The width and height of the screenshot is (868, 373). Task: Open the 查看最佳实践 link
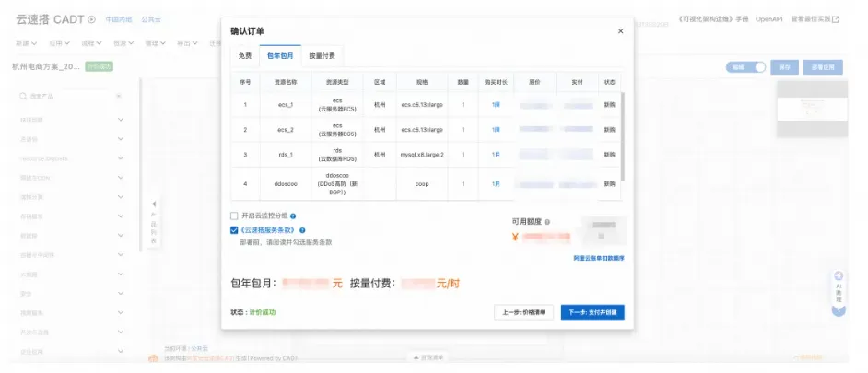click(x=812, y=18)
